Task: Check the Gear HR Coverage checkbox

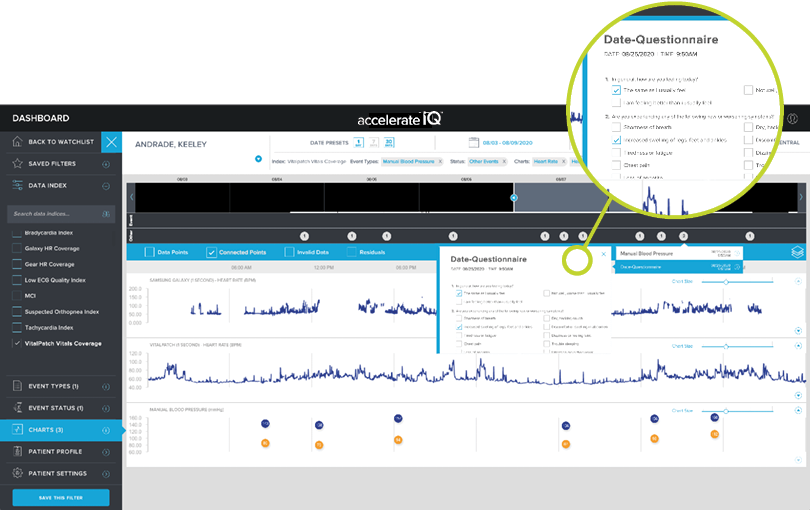Action: [x=17, y=264]
